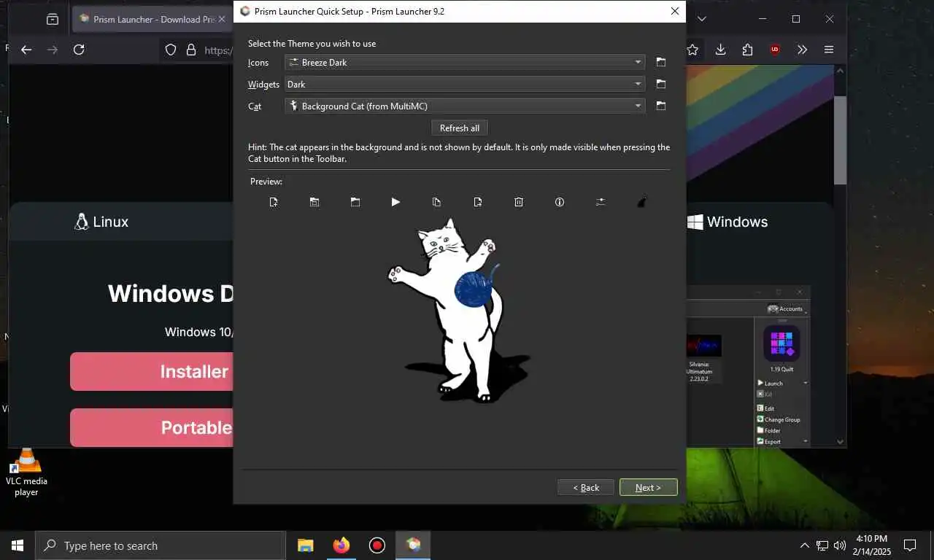Bookmark the page in Firefox
This screenshot has height=560, width=934.
pyautogui.click(x=692, y=50)
